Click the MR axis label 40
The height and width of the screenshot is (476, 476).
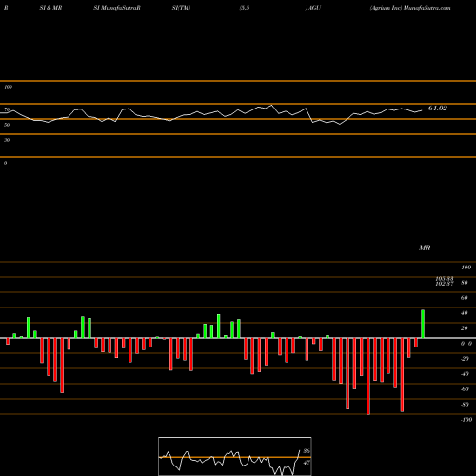click(x=464, y=313)
